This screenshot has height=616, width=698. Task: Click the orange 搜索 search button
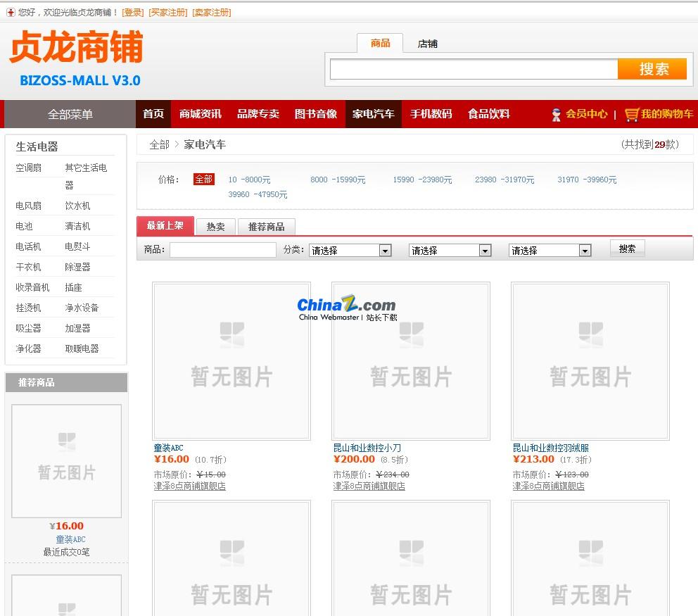[652, 68]
